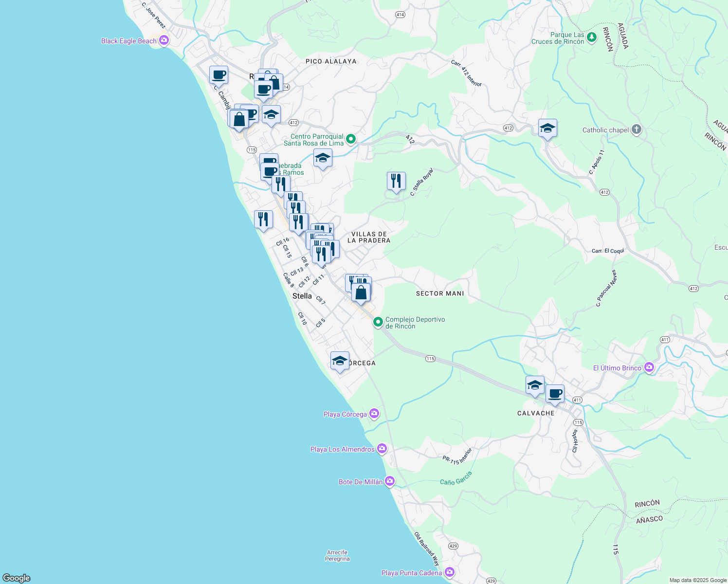728x584 pixels.
Task: Click the Complejo Deportivo de Rincón pin
Action: pos(378,322)
